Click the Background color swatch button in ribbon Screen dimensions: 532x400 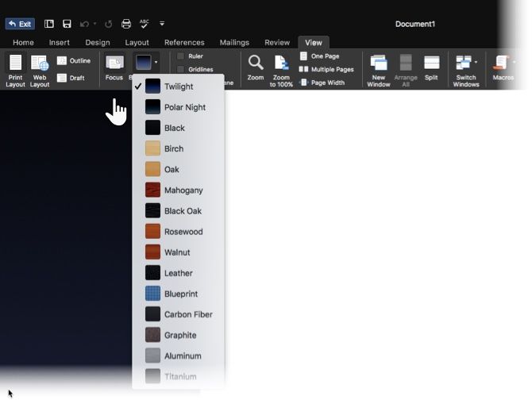[x=144, y=63]
